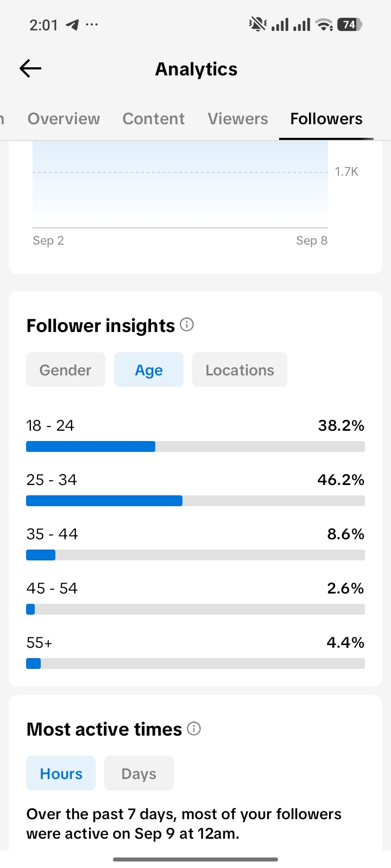The height and width of the screenshot is (868, 391).
Task: Tap the 25 - 34 age percentage bar
Action: [195, 501]
